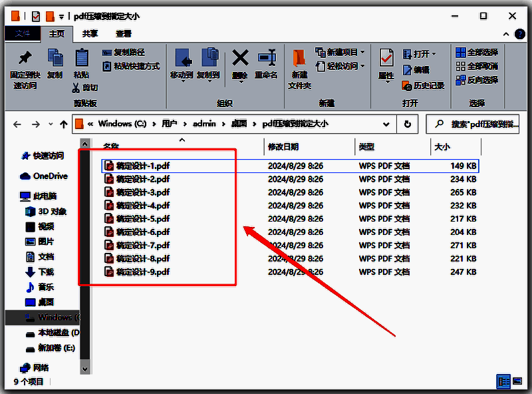Image resolution: width=532 pixels, height=394 pixels.
Task: Open the New item dropdown
Action: tap(341, 52)
